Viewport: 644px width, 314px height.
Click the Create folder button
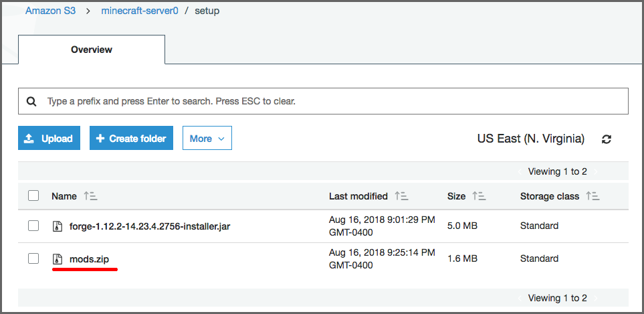(x=131, y=138)
